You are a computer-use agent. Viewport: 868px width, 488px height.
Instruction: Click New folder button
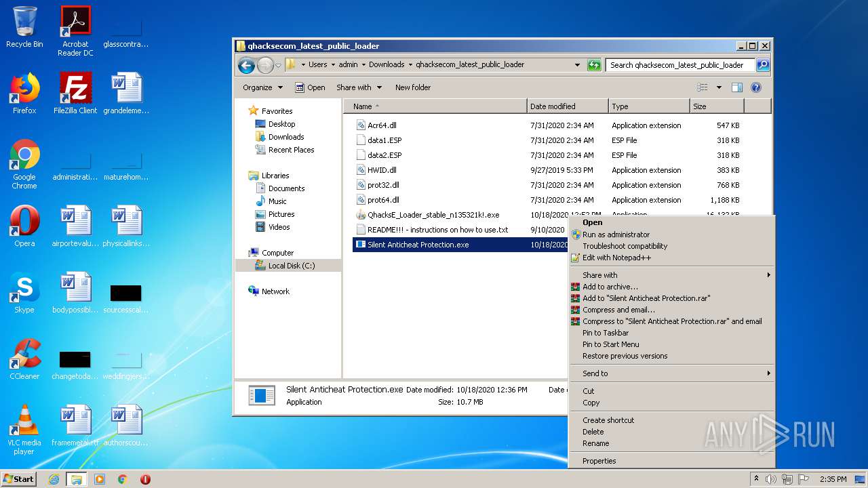[413, 87]
